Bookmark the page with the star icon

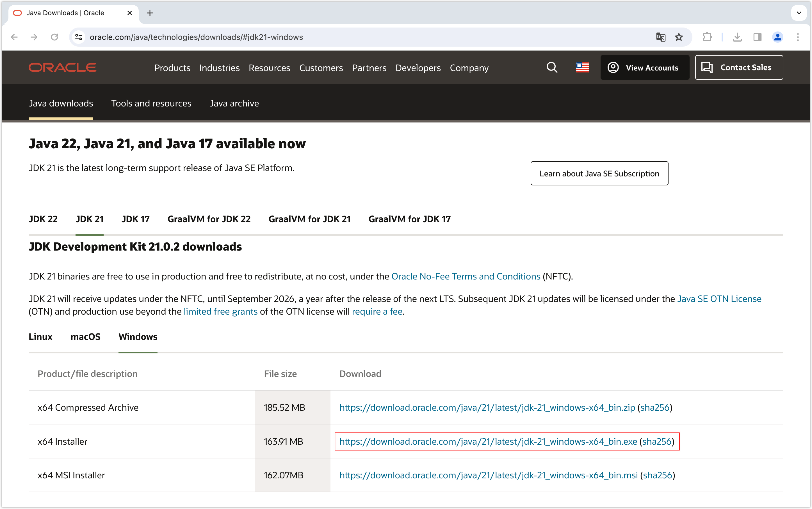coord(679,37)
